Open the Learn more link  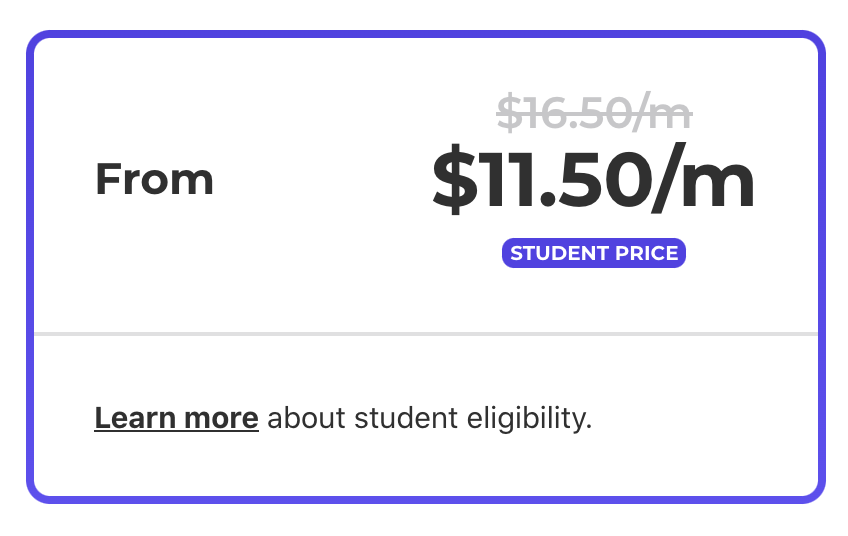click(x=176, y=418)
